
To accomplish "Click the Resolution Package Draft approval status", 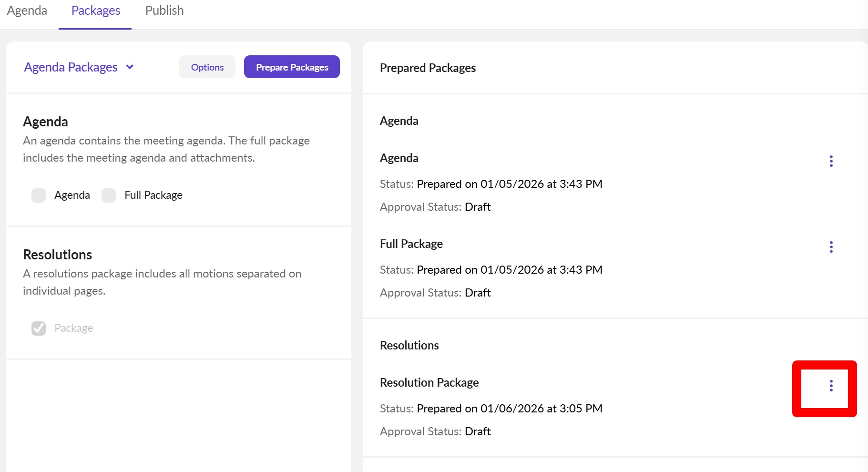I will (477, 431).
